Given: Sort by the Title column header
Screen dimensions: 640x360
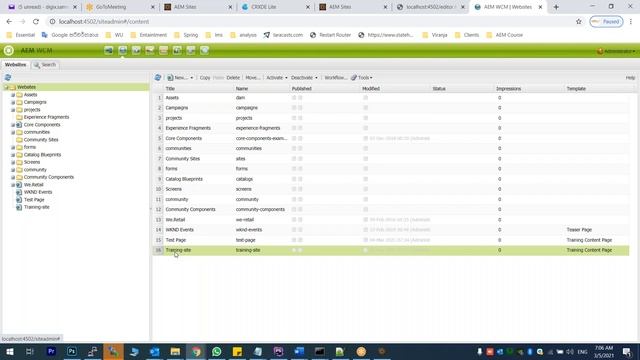Looking at the screenshot, I should tap(199, 89).
